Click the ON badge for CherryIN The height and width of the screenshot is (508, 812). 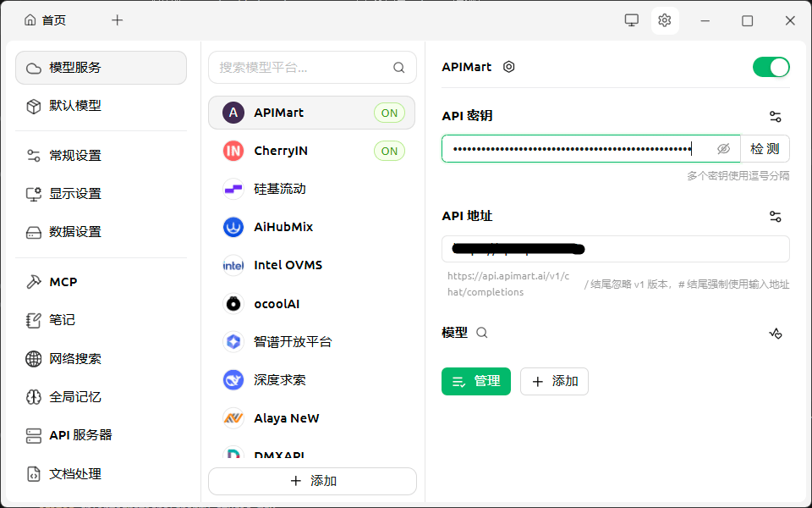tap(389, 152)
